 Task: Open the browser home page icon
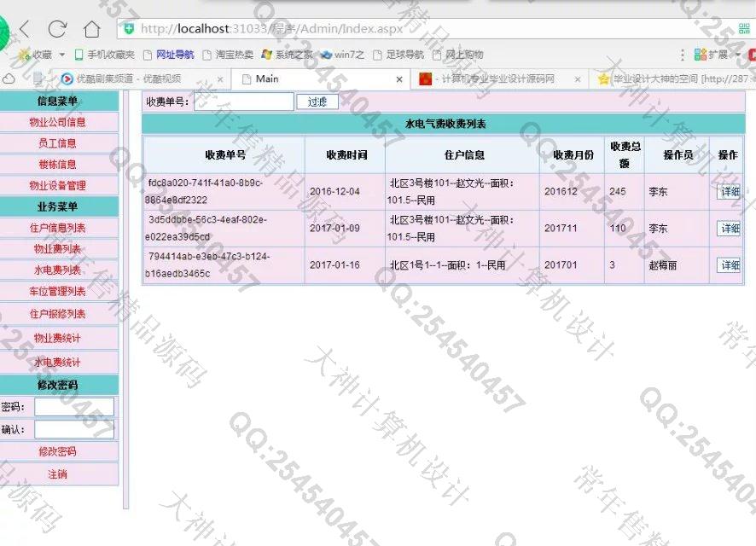(91, 29)
